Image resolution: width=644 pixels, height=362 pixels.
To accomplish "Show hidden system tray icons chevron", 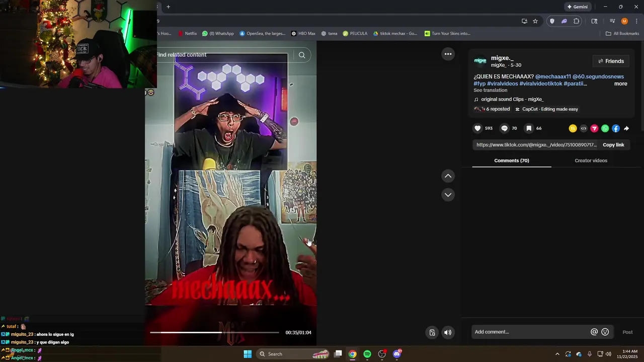I will coord(557,354).
